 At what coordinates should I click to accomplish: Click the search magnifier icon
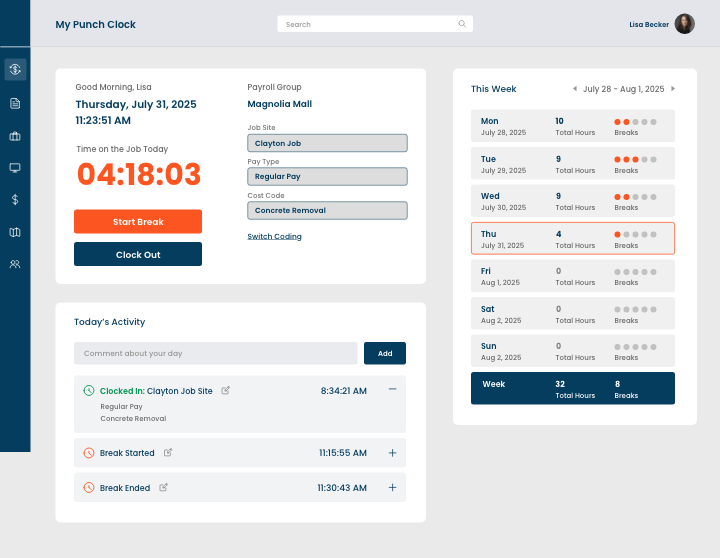point(462,24)
